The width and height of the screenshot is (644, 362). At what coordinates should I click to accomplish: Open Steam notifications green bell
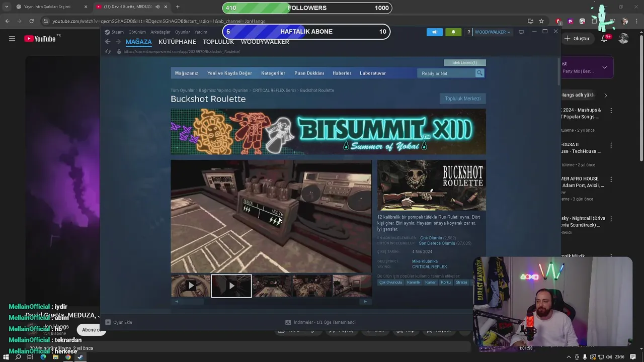coord(453,32)
